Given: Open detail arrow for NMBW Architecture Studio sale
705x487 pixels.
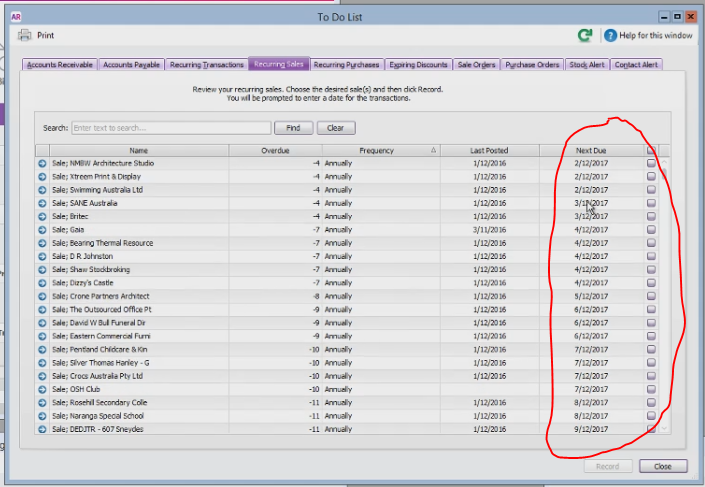Looking at the screenshot, I should click(42, 163).
